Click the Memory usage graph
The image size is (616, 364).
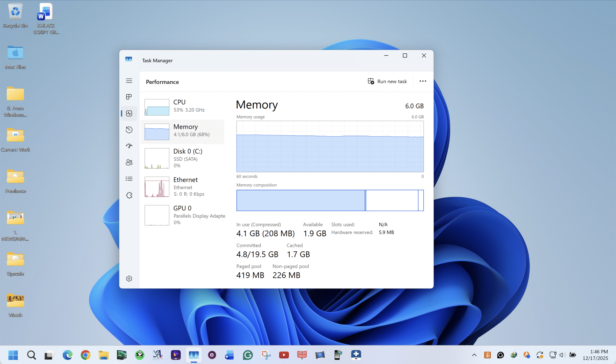(330, 146)
